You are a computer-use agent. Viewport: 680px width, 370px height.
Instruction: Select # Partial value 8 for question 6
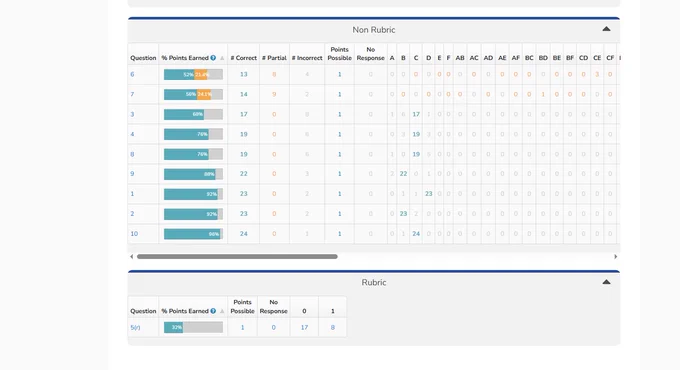click(x=274, y=75)
